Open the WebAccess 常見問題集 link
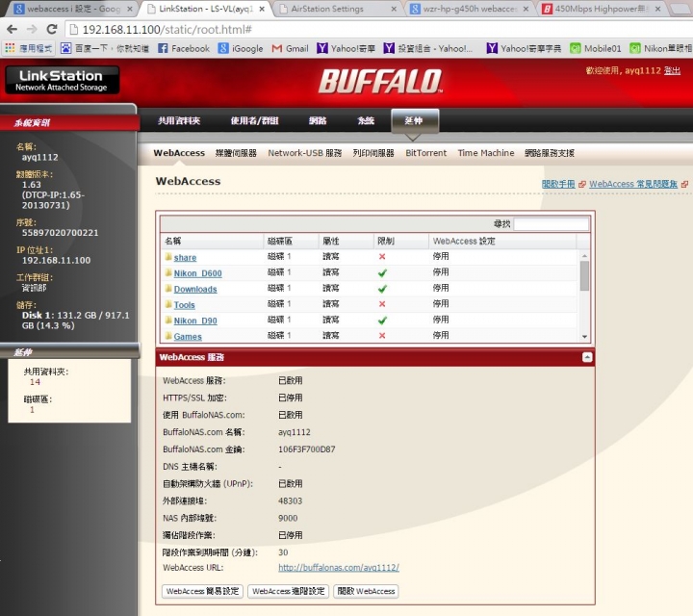693x616 pixels. [633, 184]
